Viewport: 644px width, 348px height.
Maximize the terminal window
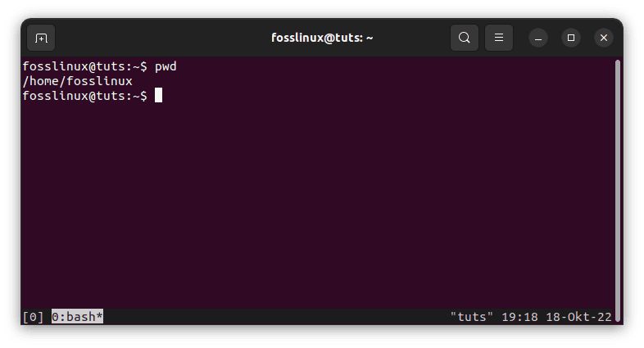[x=571, y=38]
